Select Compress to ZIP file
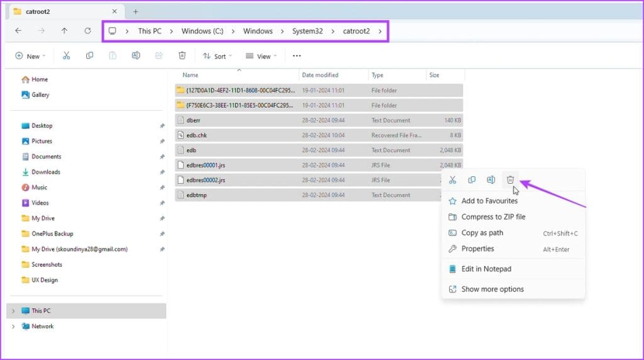This screenshot has width=644, height=360. 493,217
